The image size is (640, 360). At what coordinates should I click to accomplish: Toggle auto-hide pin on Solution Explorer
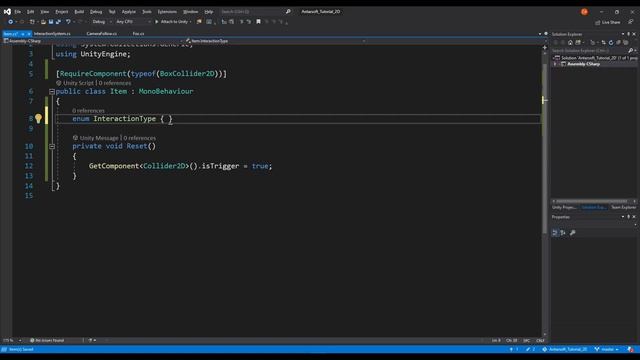628,34
